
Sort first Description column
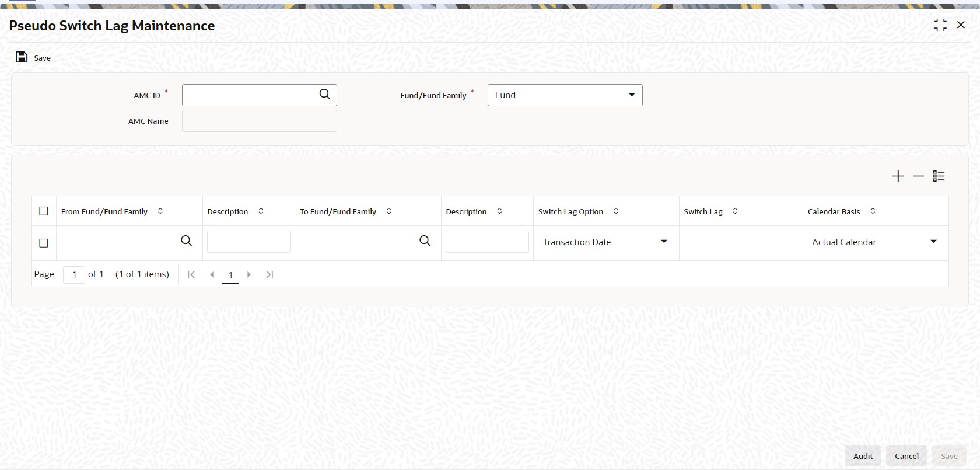[261, 211]
